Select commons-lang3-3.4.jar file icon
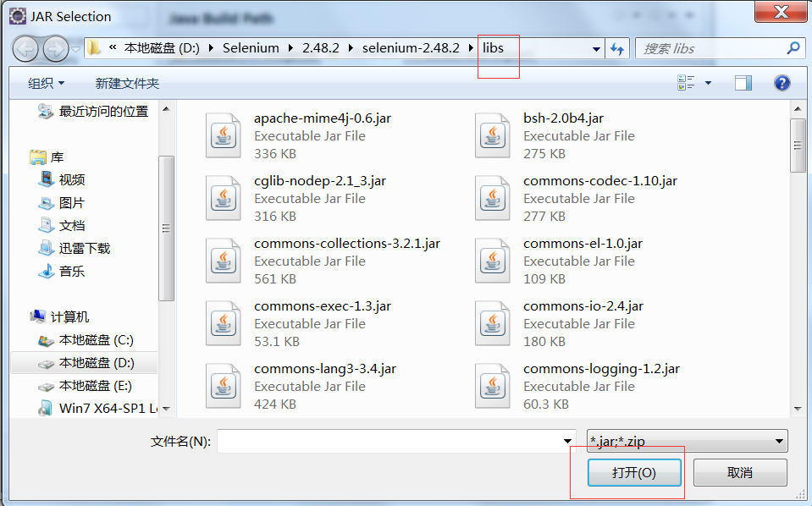This screenshot has width=812, height=506. [224, 386]
